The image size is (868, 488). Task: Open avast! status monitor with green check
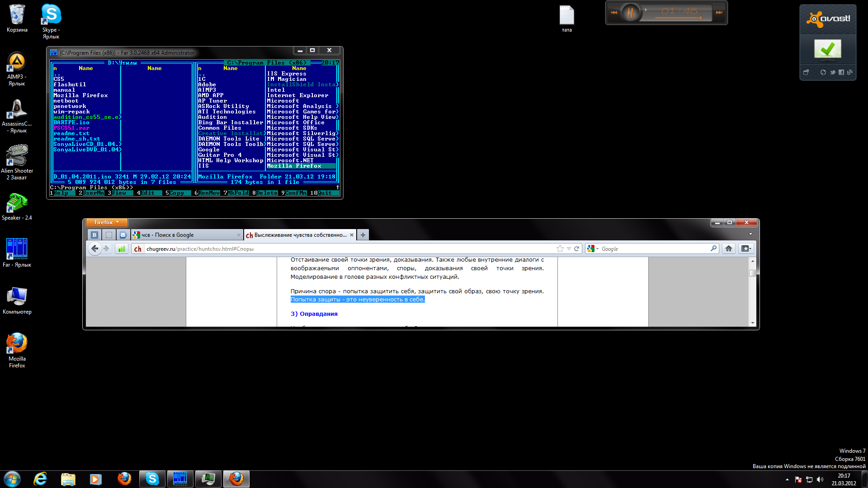(x=828, y=50)
